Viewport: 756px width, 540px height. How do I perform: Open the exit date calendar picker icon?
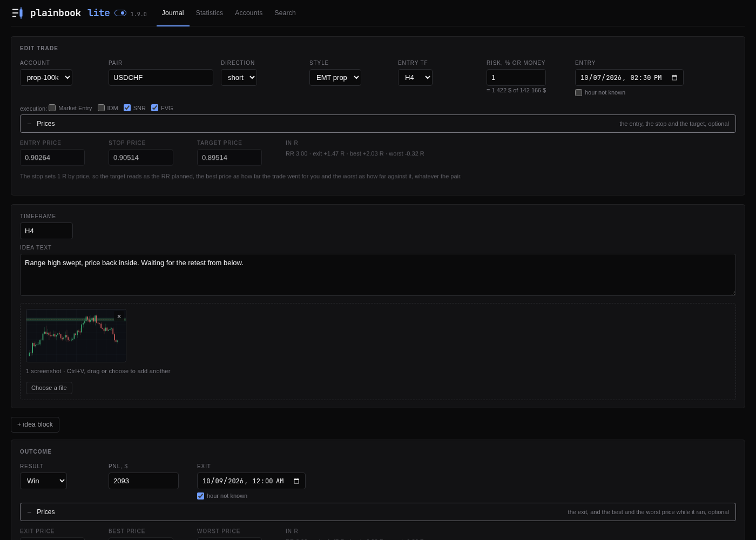(x=296, y=481)
